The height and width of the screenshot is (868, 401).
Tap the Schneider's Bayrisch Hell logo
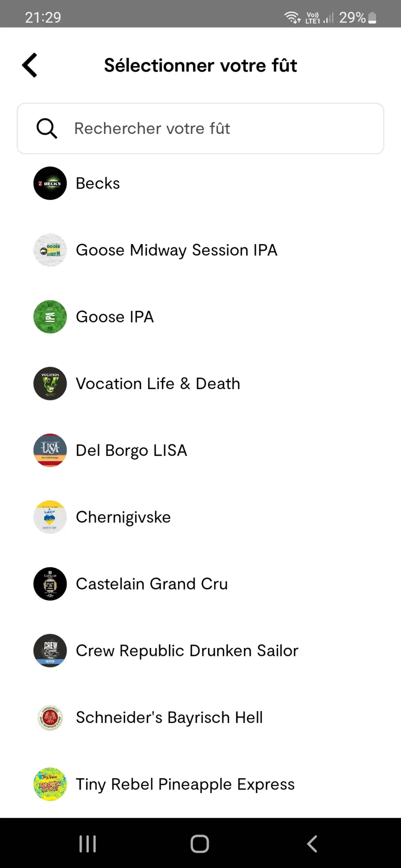tap(50, 718)
